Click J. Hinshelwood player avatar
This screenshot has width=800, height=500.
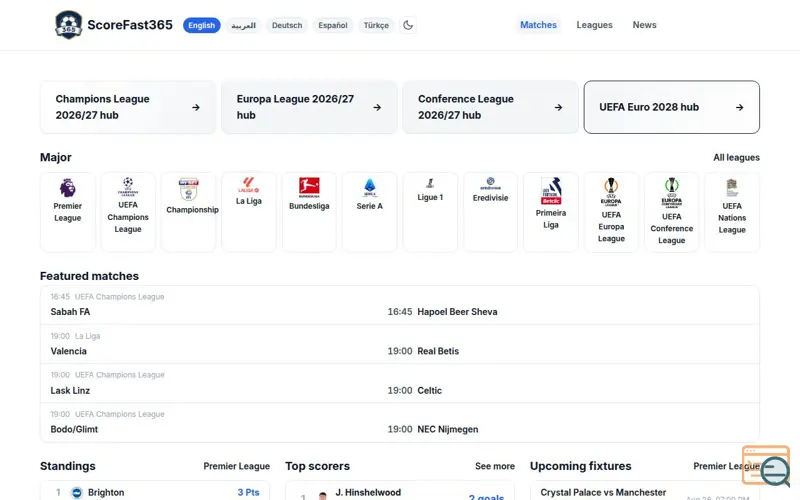click(322, 496)
